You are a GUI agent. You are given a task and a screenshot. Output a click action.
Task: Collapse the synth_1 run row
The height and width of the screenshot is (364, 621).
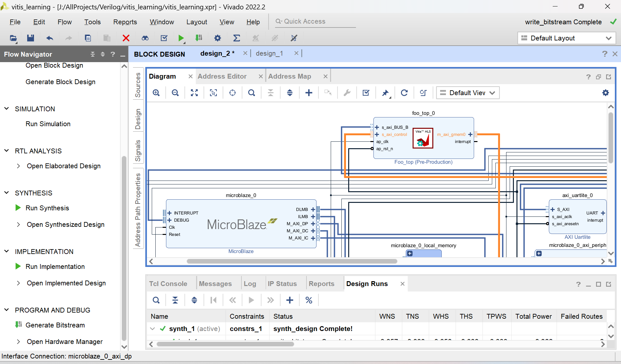coord(152,329)
